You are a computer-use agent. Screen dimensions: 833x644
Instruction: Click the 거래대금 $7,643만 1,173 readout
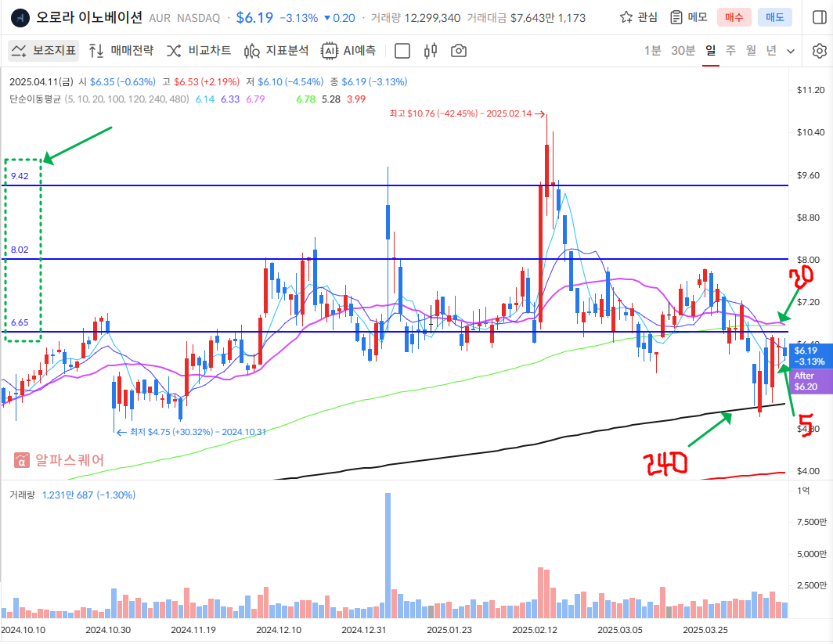pos(526,18)
